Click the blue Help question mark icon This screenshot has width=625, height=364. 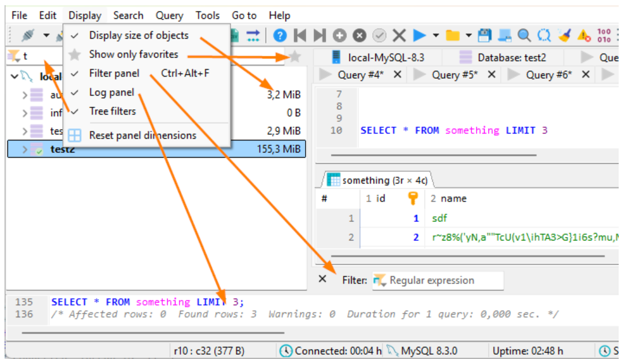pyautogui.click(x=280, y=36)
